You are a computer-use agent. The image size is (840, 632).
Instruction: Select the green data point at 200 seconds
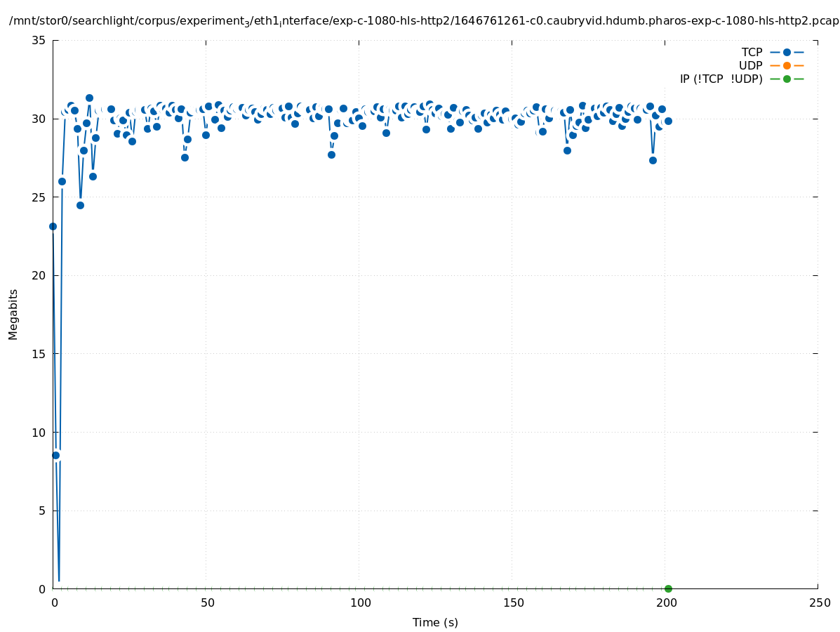[x=668, y=588]
